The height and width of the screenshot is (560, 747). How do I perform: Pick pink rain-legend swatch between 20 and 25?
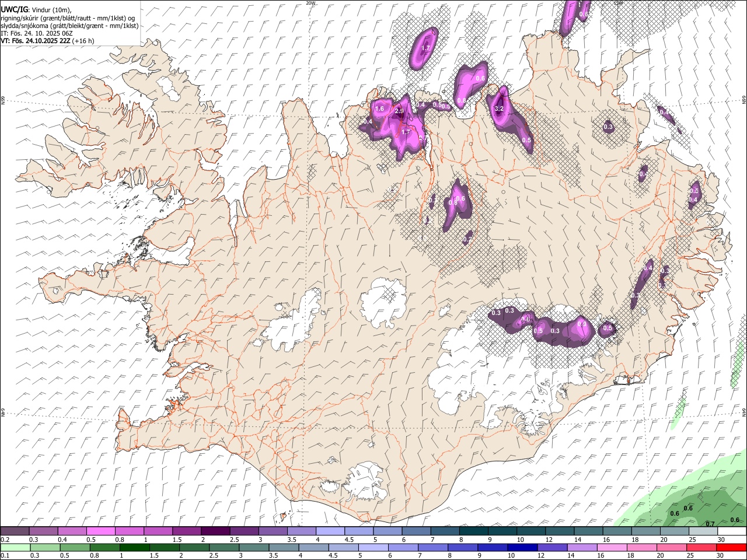tap(672, 548)
